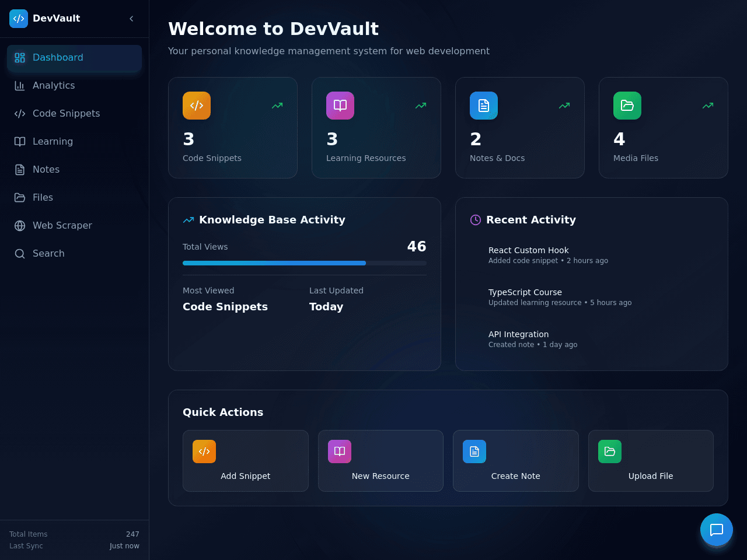
Task: Open Code Snippets in the sidebar
Action: [75, 114]
